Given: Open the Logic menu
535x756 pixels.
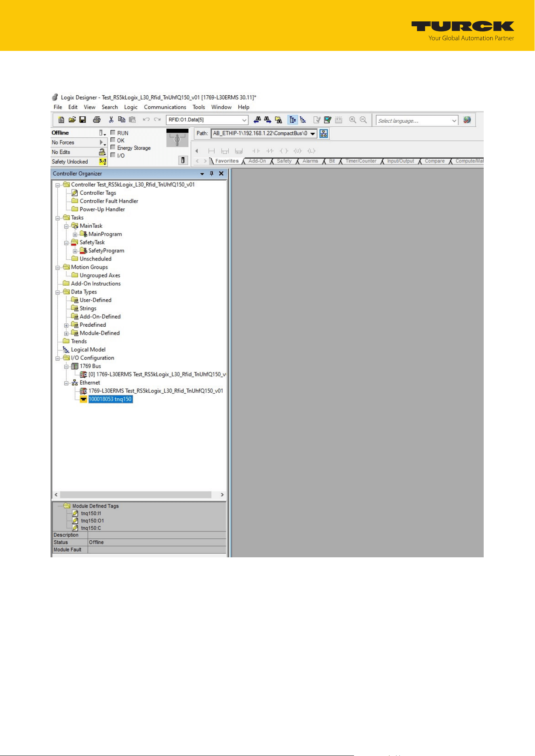Looking at the screenshot, I should coord(131,107).
